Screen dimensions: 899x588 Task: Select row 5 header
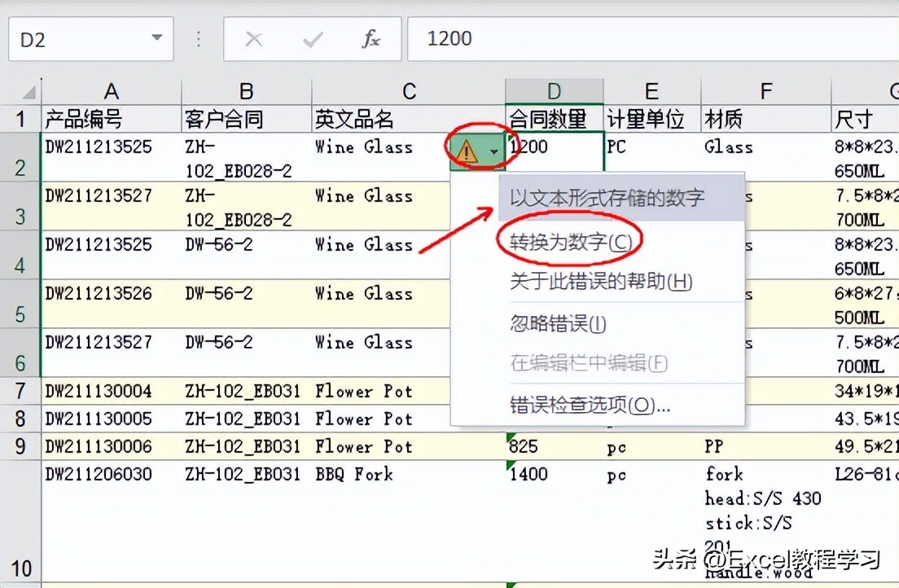pos(20,304)
